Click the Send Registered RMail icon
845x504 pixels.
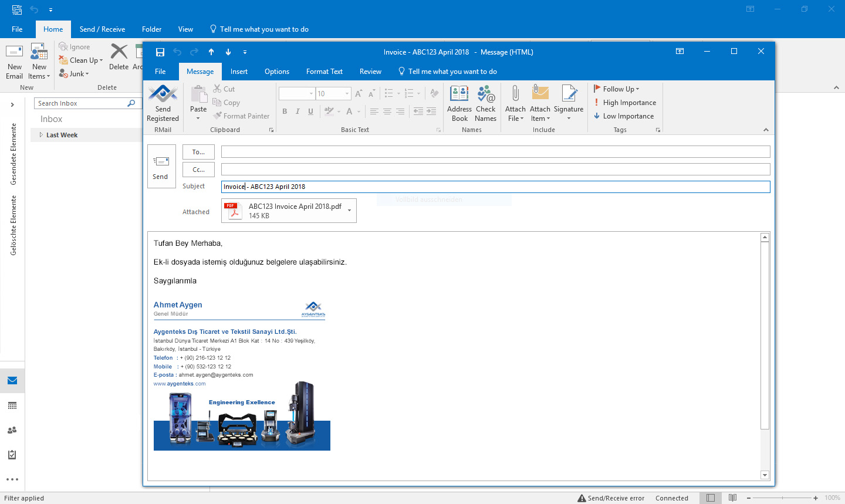163,104
